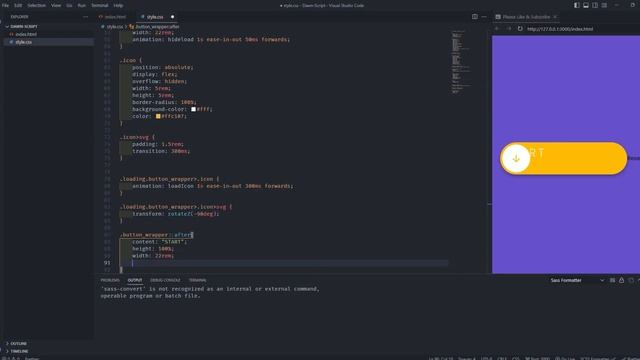Open the Run menu
The height and width of the screenshot is (360, 640).
pos(82,5)
